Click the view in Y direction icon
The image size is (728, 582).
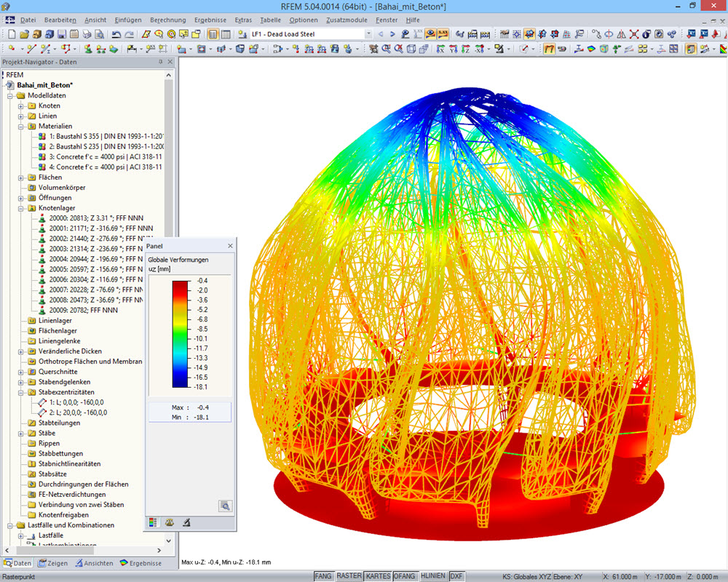[x=453, y=49]
